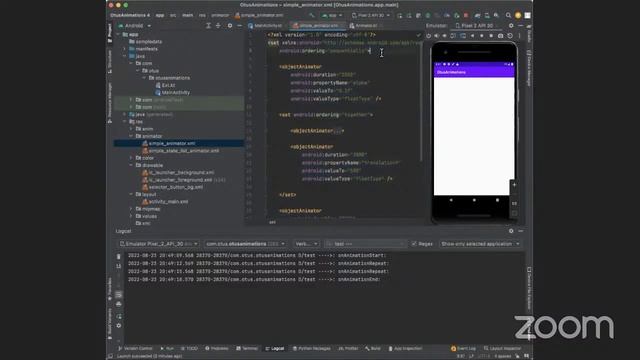Open Show only selected application dropdown

point(480,244)
